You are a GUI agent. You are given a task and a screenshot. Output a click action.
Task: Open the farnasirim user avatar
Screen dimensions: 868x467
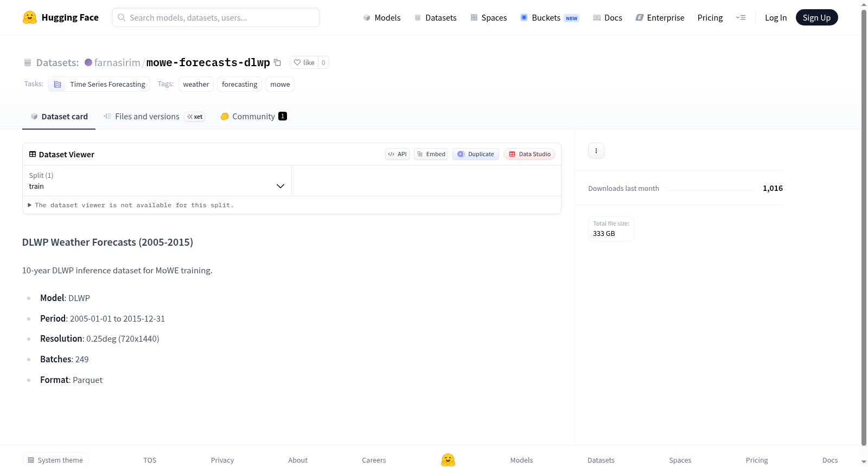point(88,62)
